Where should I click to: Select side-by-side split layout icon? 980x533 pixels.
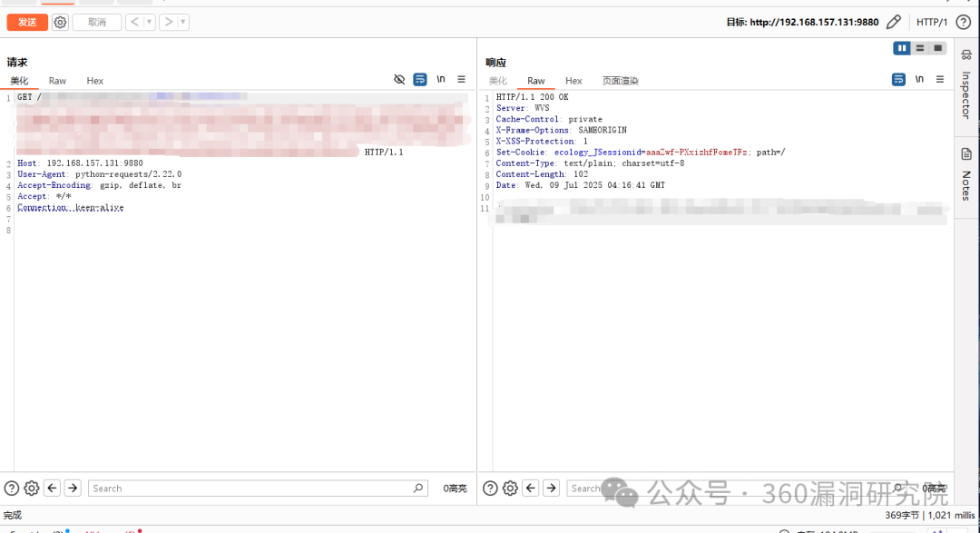click(x=902, y=48)
